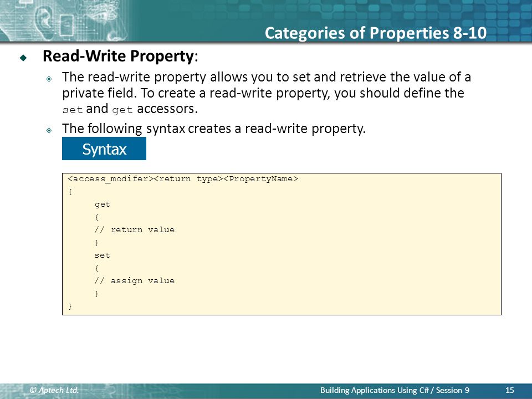Click the bullet icon before 'The following syntax creates'
The height and width of the screenshot is (399, 532).
pos(49,130)
